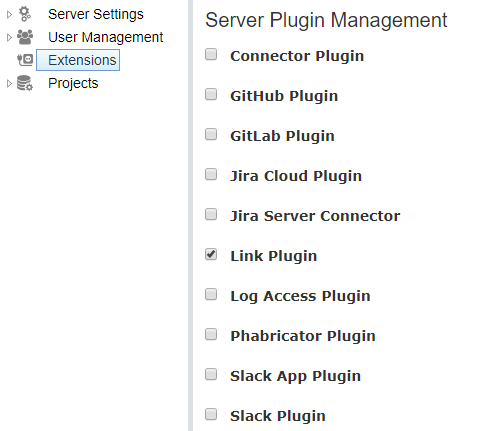
Task: Tick the Slack App Plugin checkbox
Action: point(211,374)
